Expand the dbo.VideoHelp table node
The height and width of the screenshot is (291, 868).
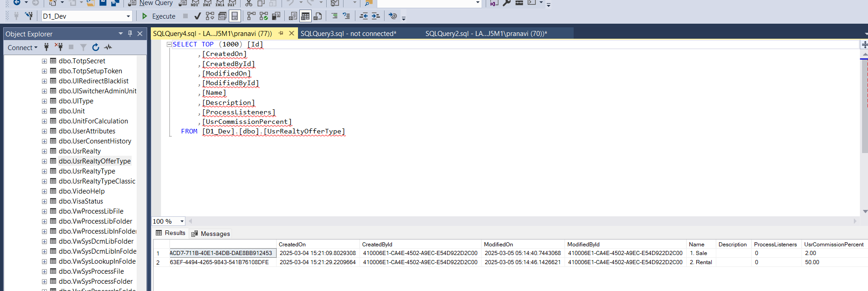tap(44, 191)
